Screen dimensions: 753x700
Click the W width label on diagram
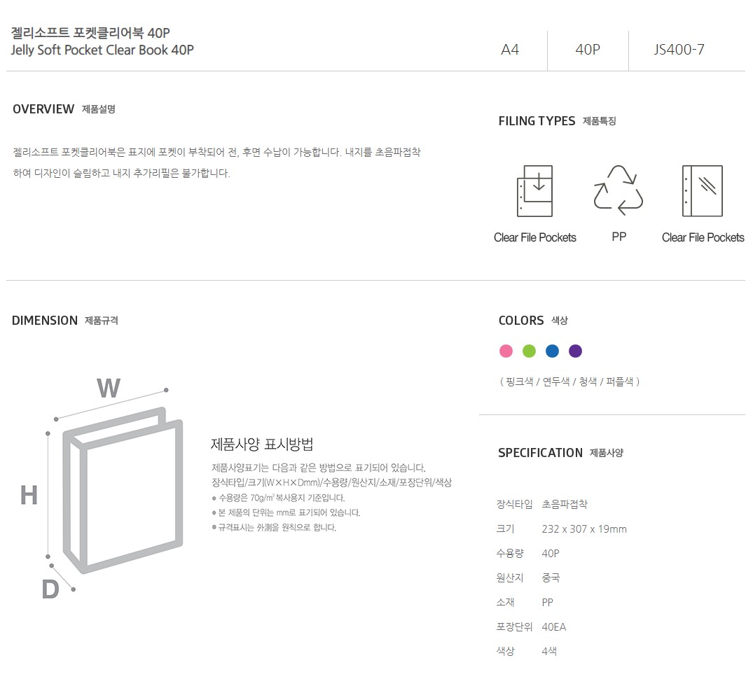[109, 388]
